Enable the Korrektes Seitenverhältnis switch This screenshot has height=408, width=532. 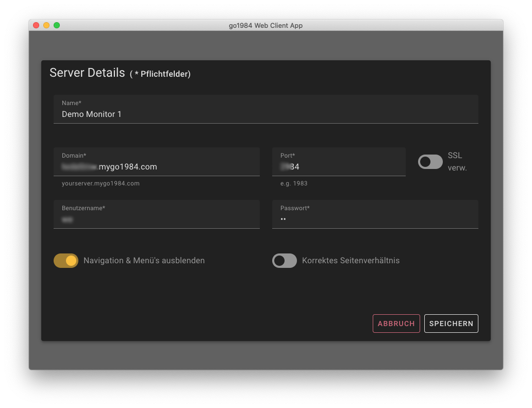point(285,261)
